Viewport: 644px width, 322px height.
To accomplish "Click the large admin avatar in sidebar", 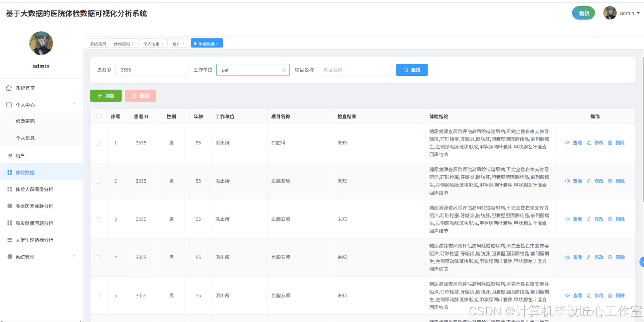I will tap(41, 43).
